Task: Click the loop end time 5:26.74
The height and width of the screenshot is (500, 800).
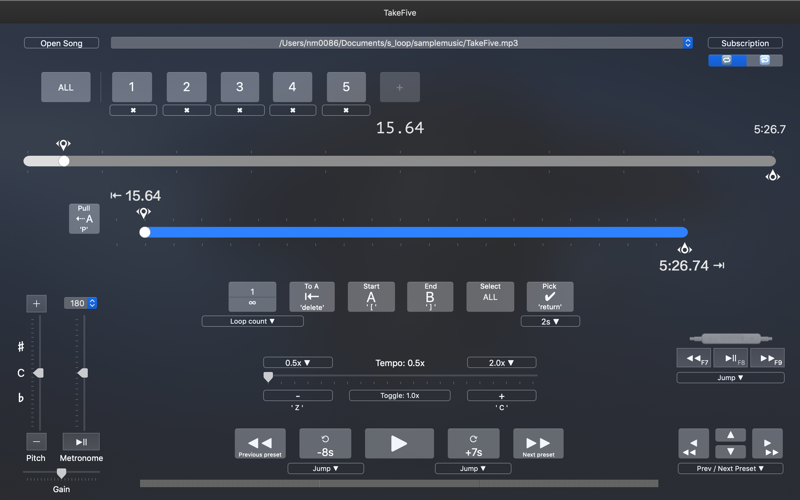Action: point(684,265)
